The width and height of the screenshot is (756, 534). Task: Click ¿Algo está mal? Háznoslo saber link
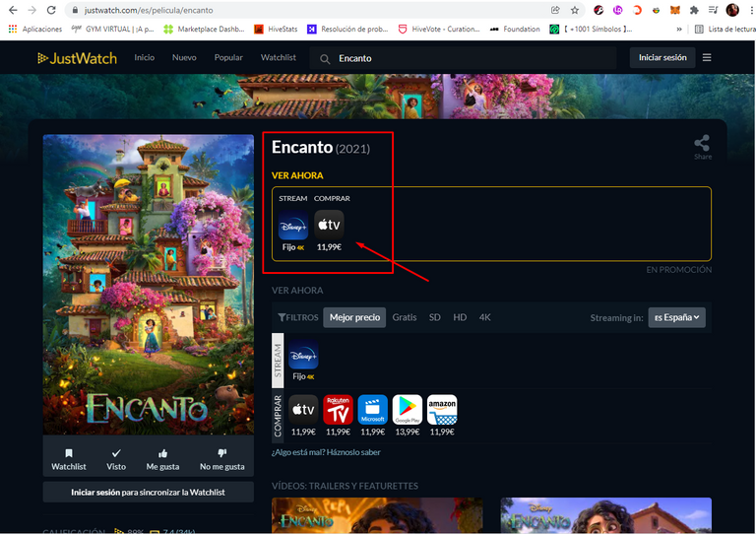[326, 452]
